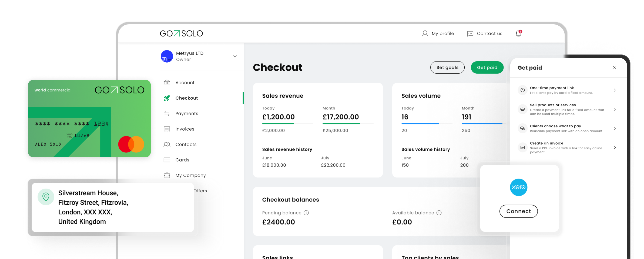The width and height of the screenshot is (644, 259).
Task: Expand Clients choose what to pay chevron
Action: pyautogui.click(x=615, y=128)
